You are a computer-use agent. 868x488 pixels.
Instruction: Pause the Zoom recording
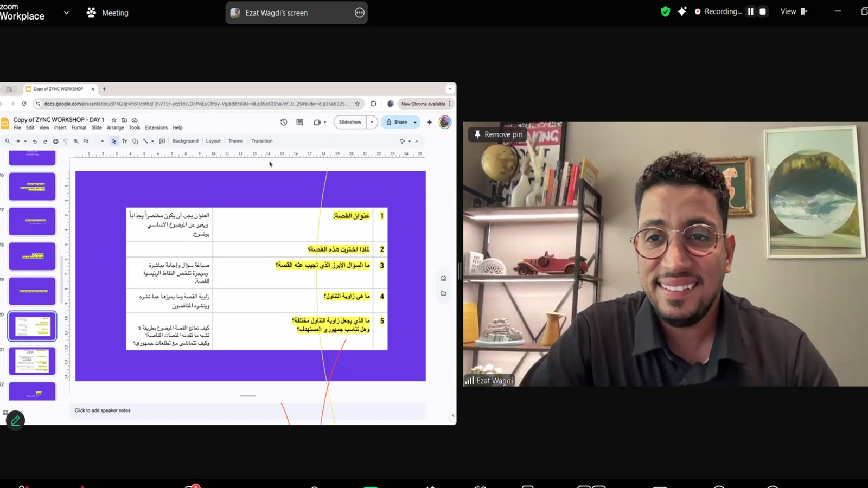tap(751, 11)
